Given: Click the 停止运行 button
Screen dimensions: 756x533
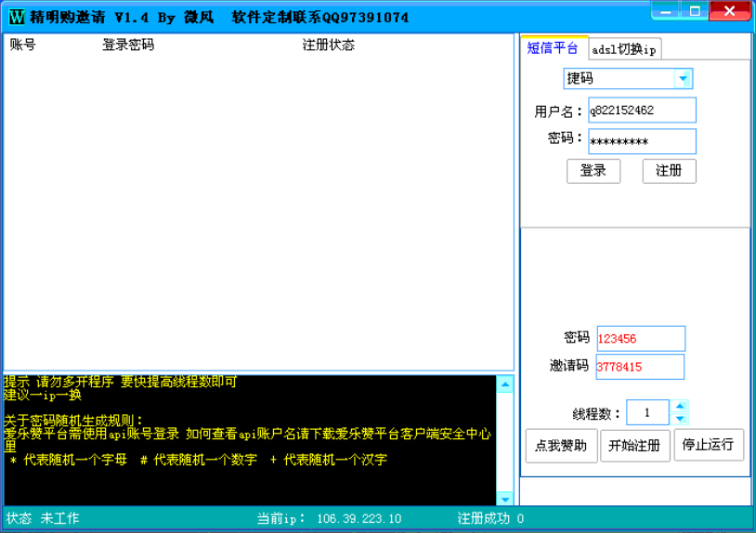Looking at the screenshot, I should [x=709, y=445].
